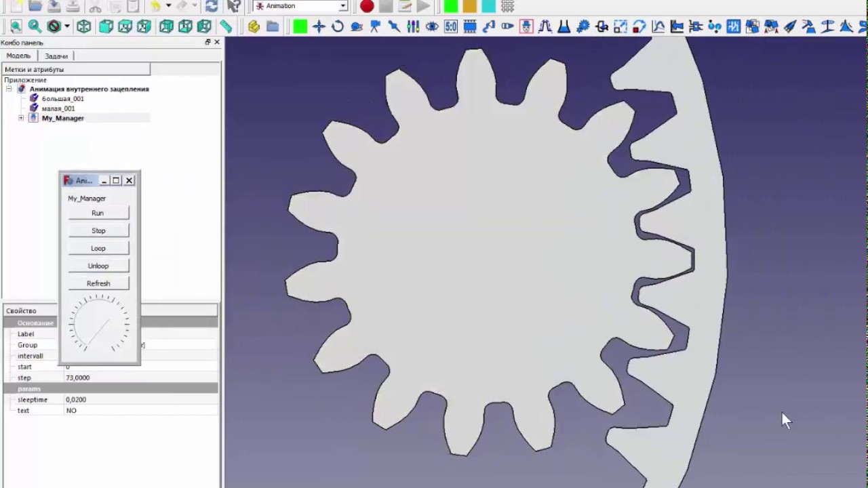
Task: Collapse the Анимация внутреннего зацепления document node
Action: click(9, 89)
